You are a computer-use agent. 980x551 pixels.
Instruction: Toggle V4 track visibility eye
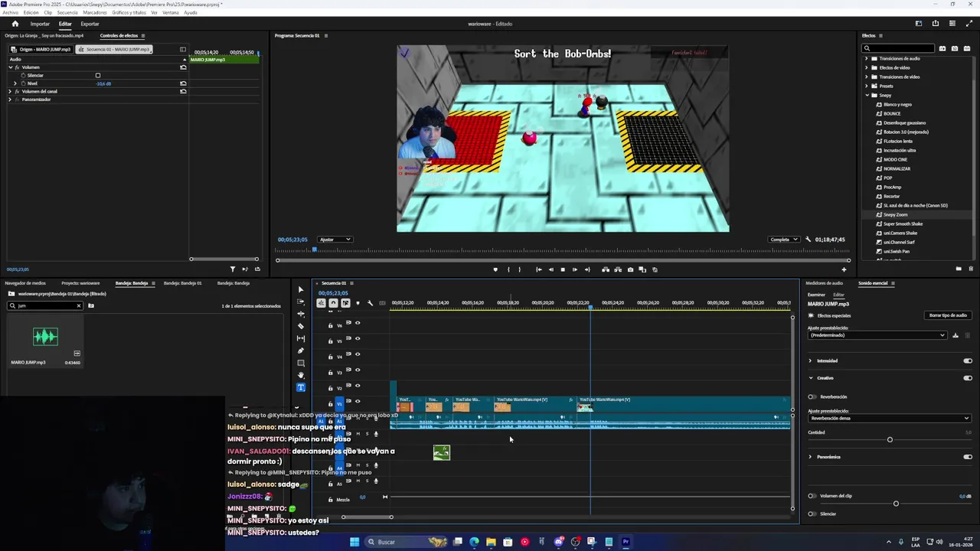(x=358, y=354)
